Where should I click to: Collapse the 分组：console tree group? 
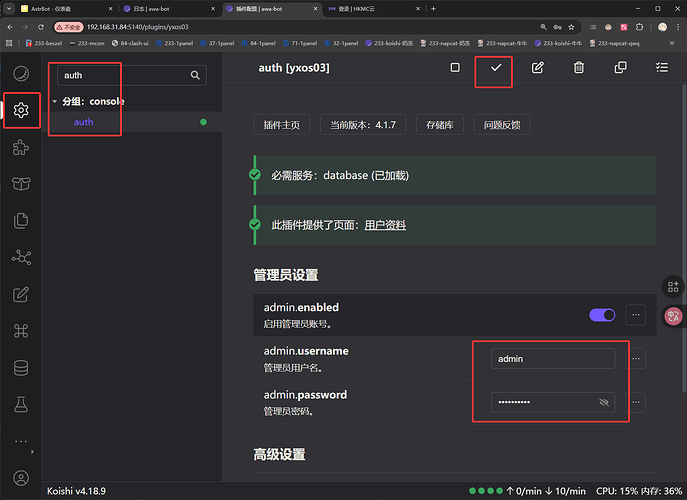tap(55, 101)
